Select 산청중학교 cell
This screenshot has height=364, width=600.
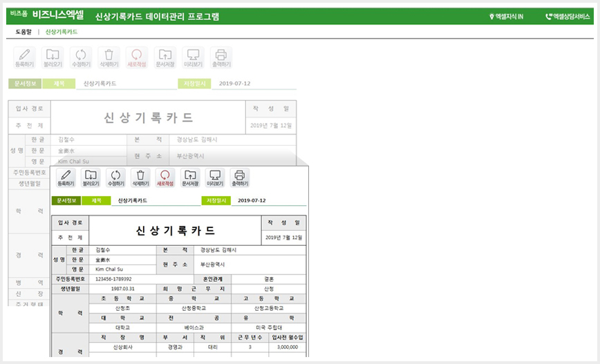click(x=194, y=308)
